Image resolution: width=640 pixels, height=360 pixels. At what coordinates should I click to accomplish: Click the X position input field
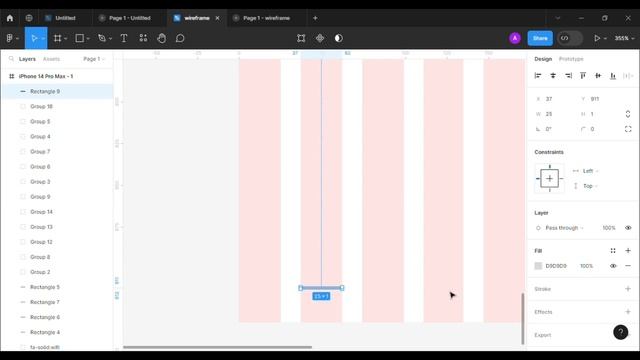click(x=554, y=99)
